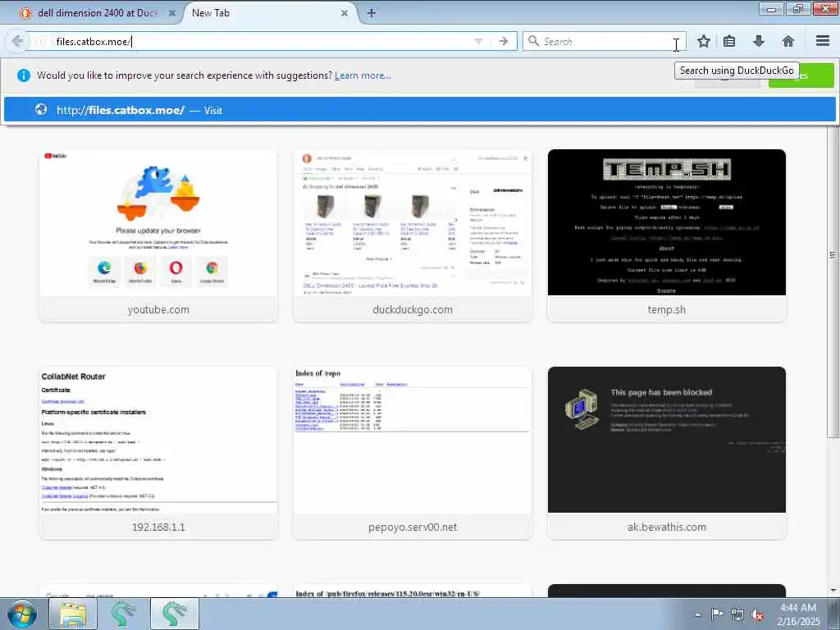Open File Explorer from the taskbar

pos(73,614)
